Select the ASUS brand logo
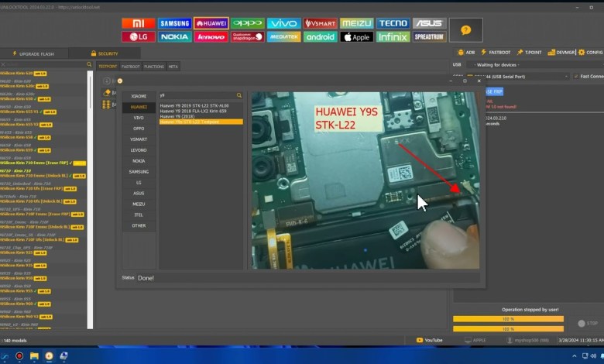 pos(430,23)
